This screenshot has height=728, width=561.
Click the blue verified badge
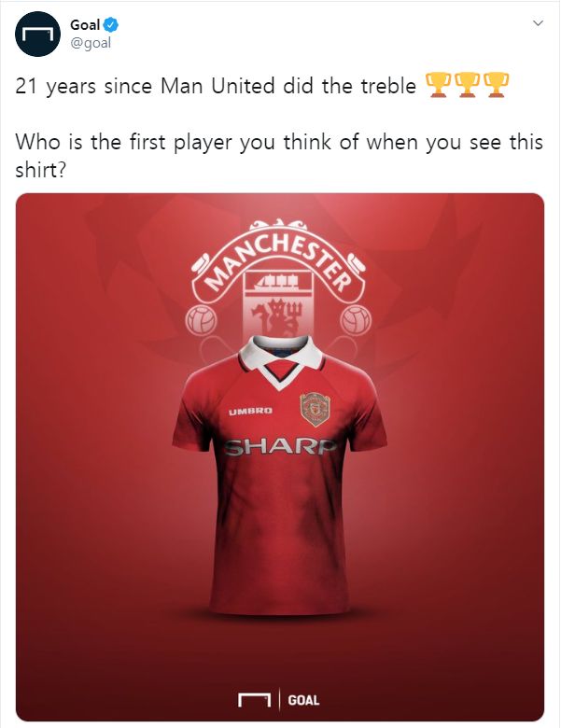pyautogui.click(x=111, y=24)
